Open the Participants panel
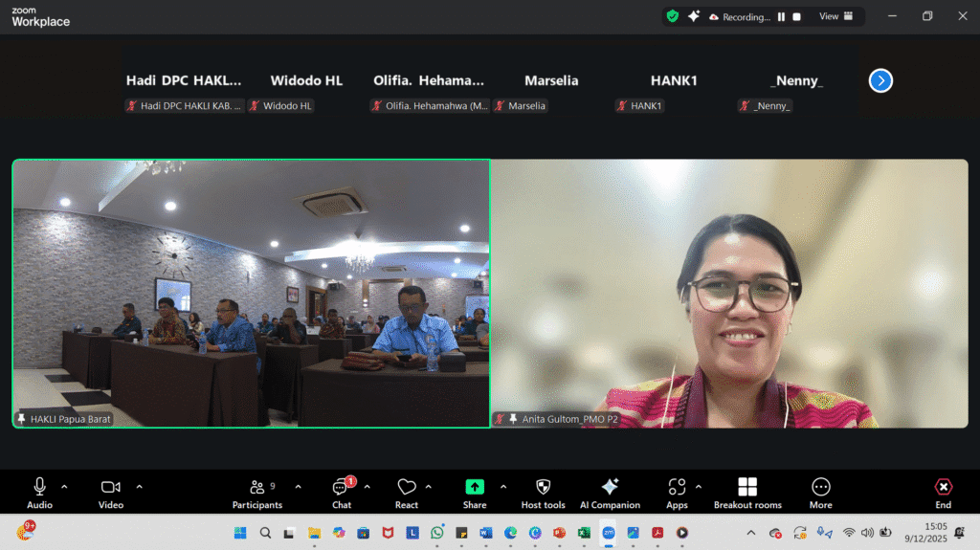 tap(257, 493)
